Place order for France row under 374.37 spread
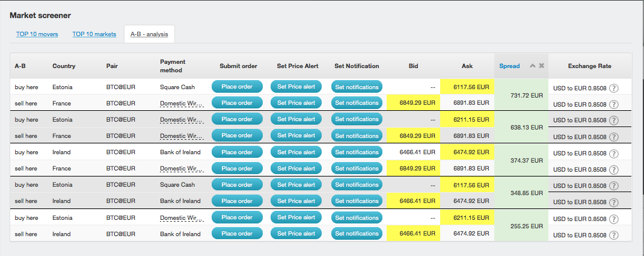The width and height of the screenshot is (644, 256). (237, 168)
